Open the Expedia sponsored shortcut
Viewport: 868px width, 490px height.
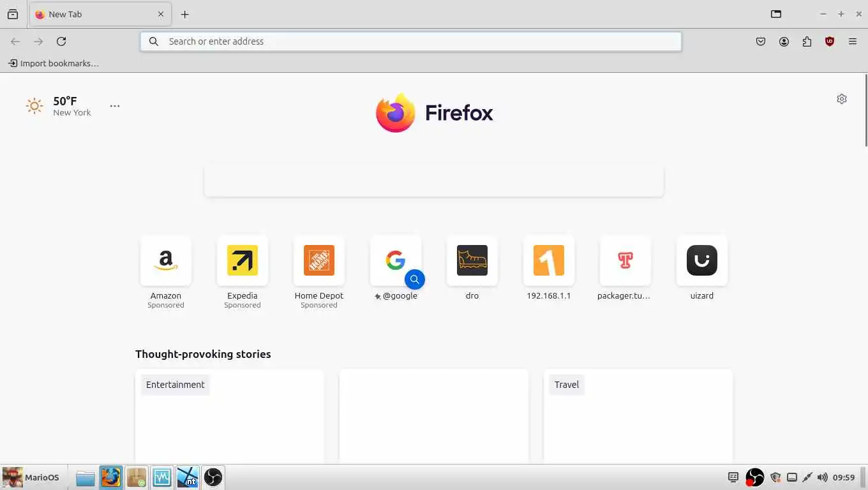pyautogui.click(x=243, y=273)
